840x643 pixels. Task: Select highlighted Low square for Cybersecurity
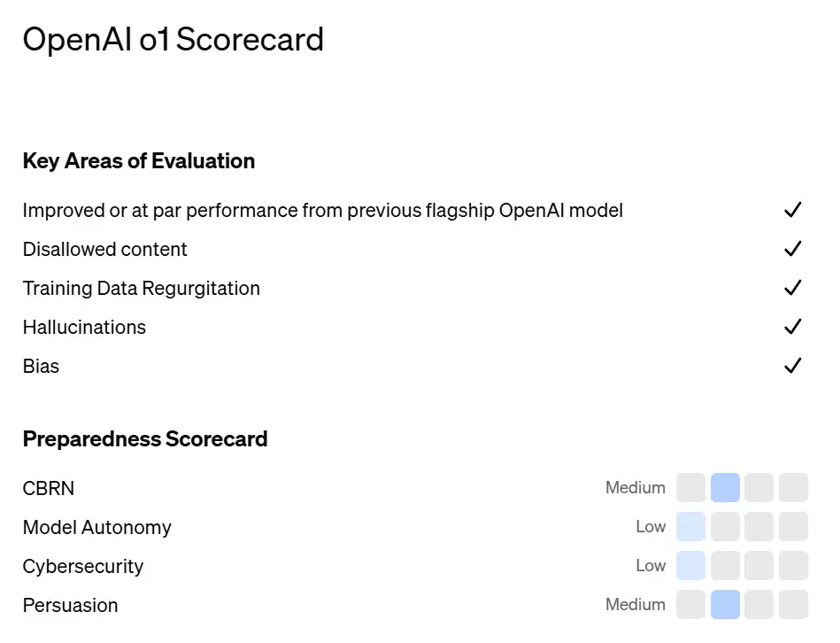(x=690, y=565)
